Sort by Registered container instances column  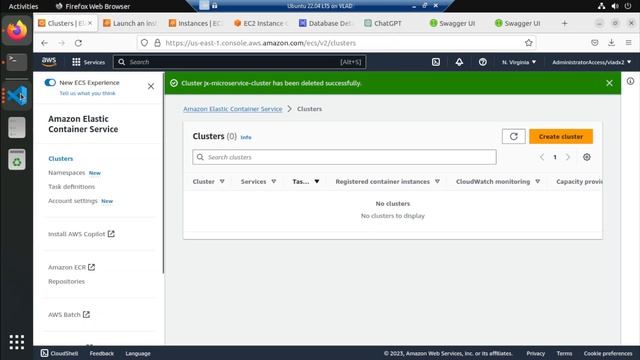(387, 182)
